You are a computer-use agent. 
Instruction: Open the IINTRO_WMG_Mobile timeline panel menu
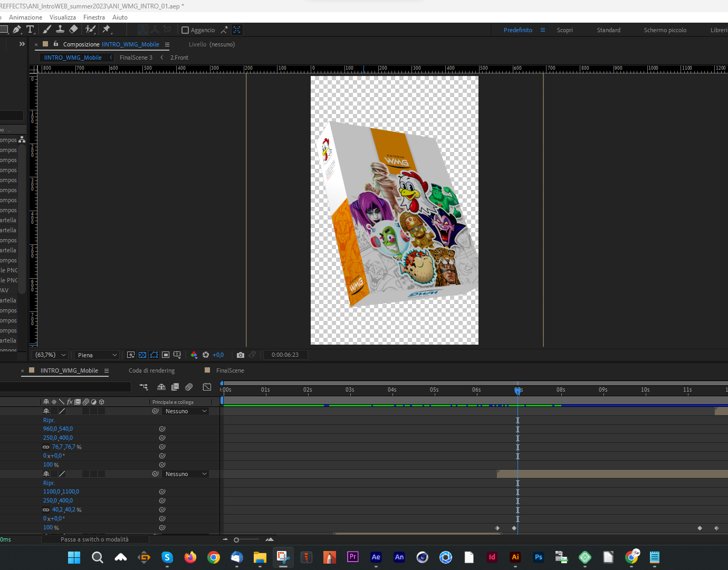(x=106, y=370)
